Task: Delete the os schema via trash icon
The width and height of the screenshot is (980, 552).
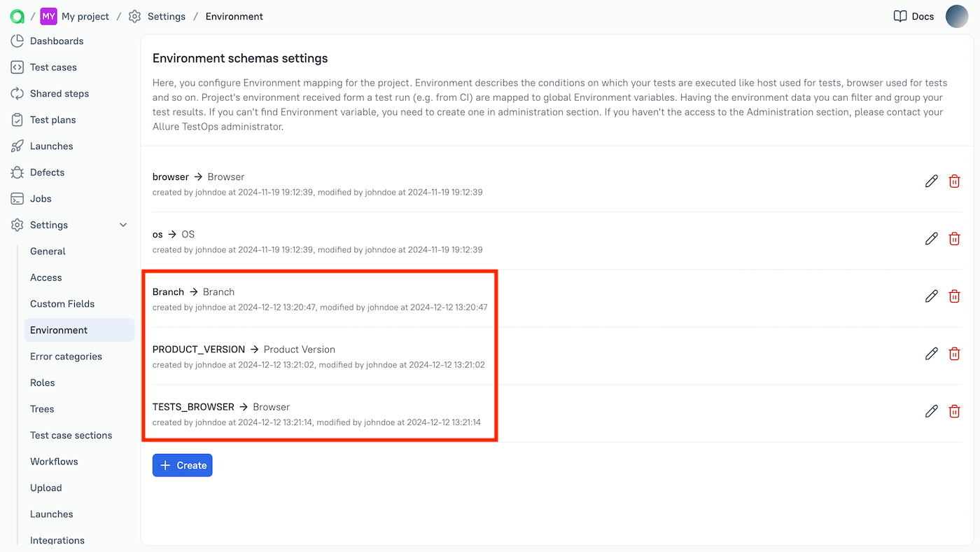Action: point(954,238)
